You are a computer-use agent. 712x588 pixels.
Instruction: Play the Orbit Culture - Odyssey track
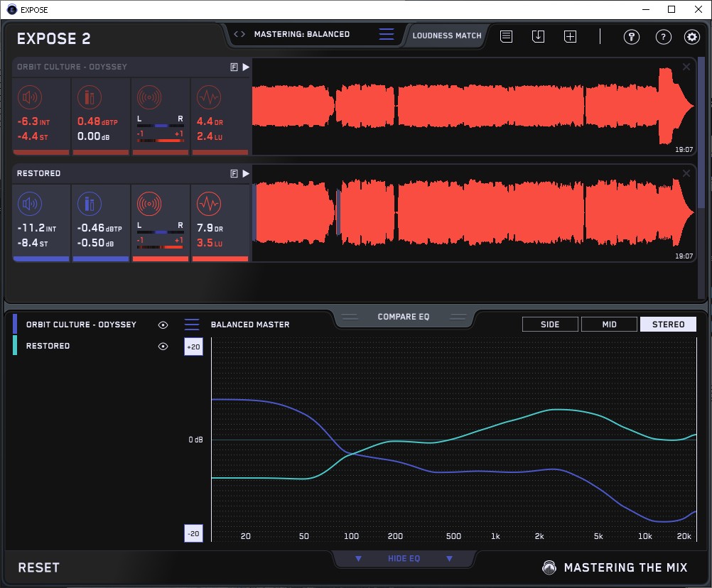(246, 67)
